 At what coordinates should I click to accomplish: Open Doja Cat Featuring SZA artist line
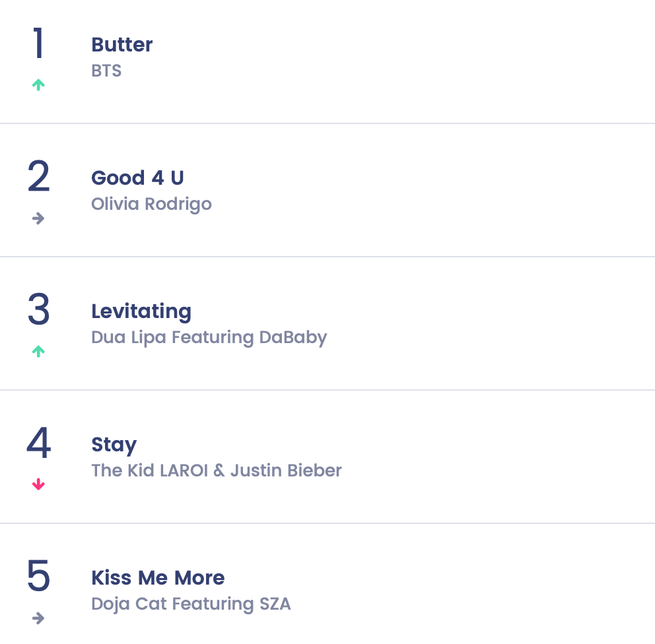pyautogui.click(x=191, y=604)
